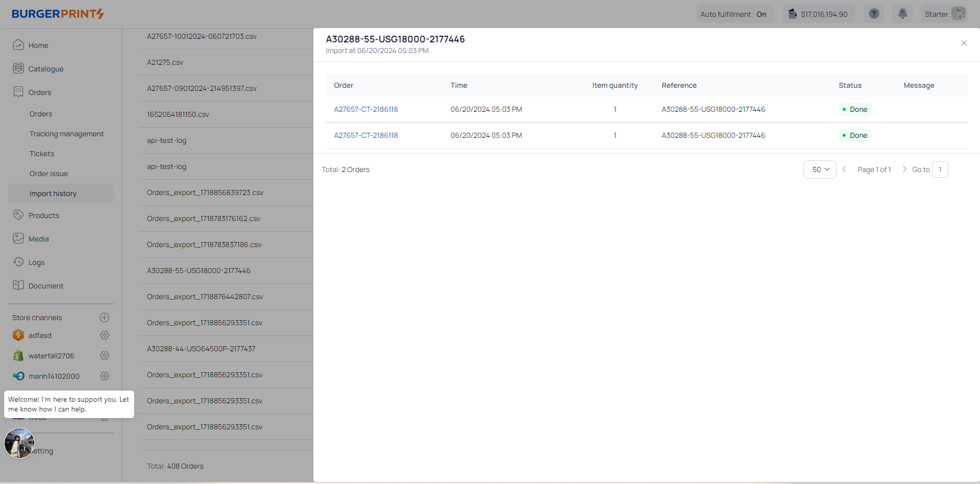
Task: Toggle Auto fulfillment setting
Action: (x=734, y=14)
